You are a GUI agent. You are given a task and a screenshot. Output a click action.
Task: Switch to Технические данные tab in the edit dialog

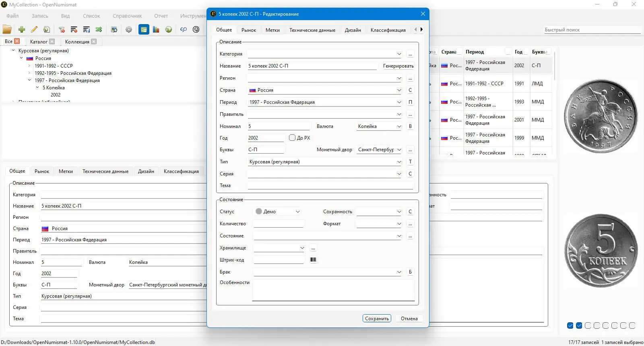pyautogui.click(x=312, y=30)
